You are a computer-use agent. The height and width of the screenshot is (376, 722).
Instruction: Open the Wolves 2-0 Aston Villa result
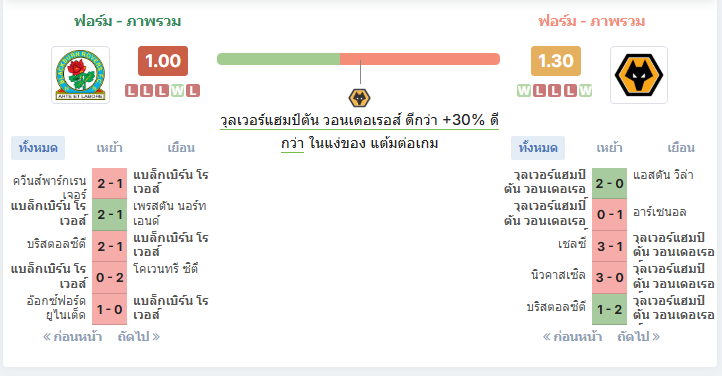[609, 184]
